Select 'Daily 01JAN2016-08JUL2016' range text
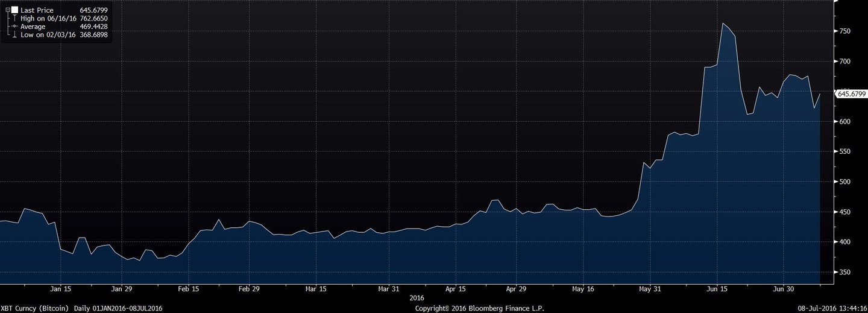Image resolution: width=868 pixels, height=313 pixels. click(x=118, y=308)
